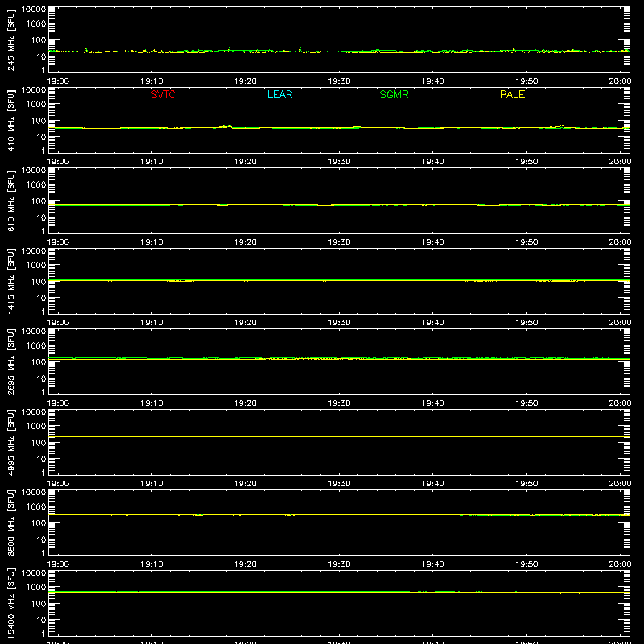Click the 19:10 label under 410 MHz plot
Screen dimensions: 644x644
click(x=152, y=162)
